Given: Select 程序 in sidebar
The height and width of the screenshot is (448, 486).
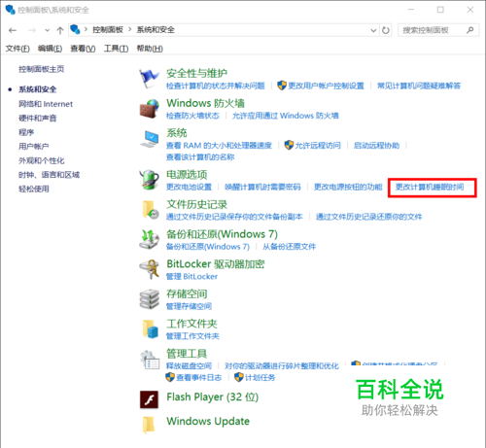Looking at the screenshot, I should pyautogui.click(x=26, y=132).
